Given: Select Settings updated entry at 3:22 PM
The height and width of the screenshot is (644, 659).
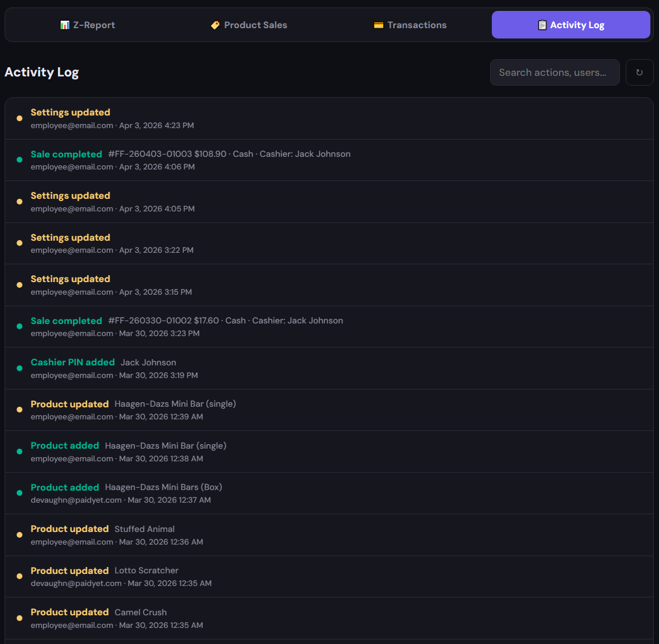Looking at the screenshot, I should pos(329,244).
